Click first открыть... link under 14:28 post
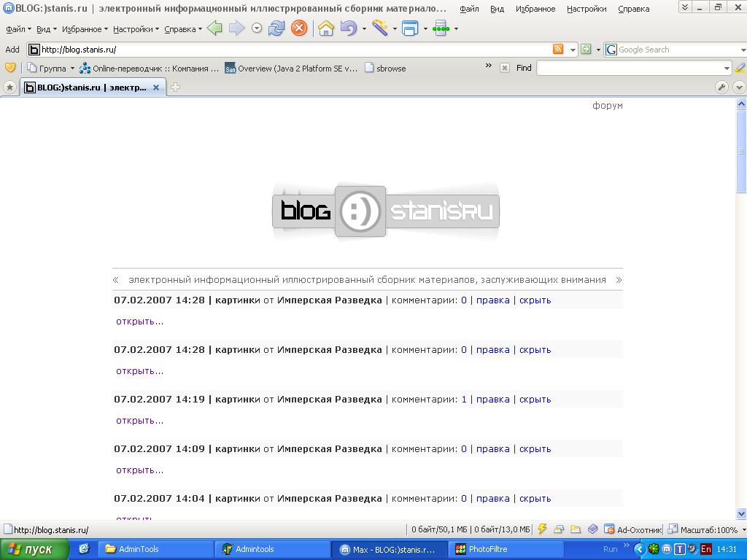 point(139,322)
